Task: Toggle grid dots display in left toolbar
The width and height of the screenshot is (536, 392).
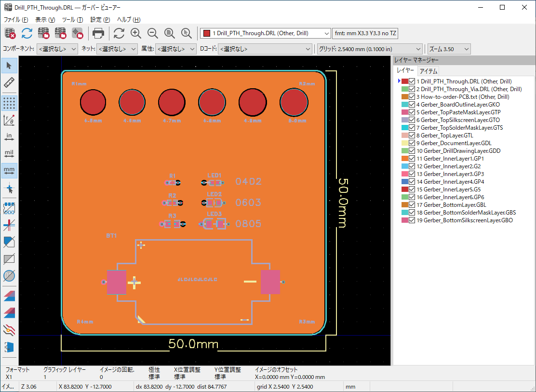Action: (9, 103)
